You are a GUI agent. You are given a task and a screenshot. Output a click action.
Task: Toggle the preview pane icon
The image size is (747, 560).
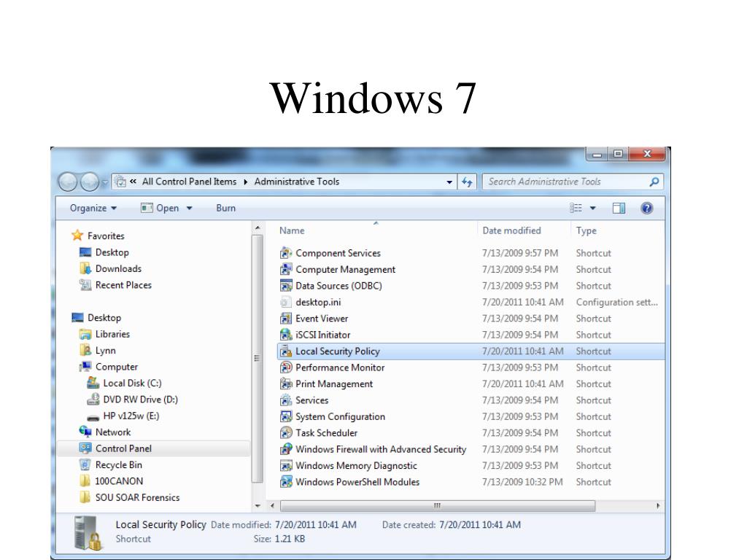619,208
